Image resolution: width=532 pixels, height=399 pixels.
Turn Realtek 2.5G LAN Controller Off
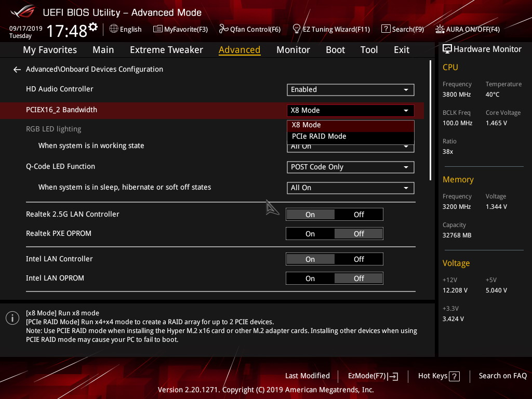click(x=358, y=215)
